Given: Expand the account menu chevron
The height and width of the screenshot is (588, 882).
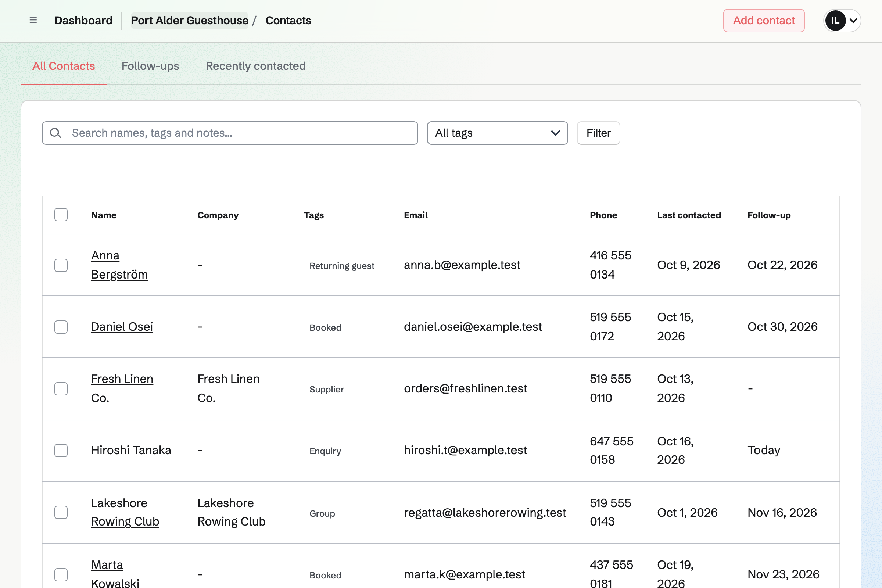Looking at the screenshot, I should click(853, 21).
